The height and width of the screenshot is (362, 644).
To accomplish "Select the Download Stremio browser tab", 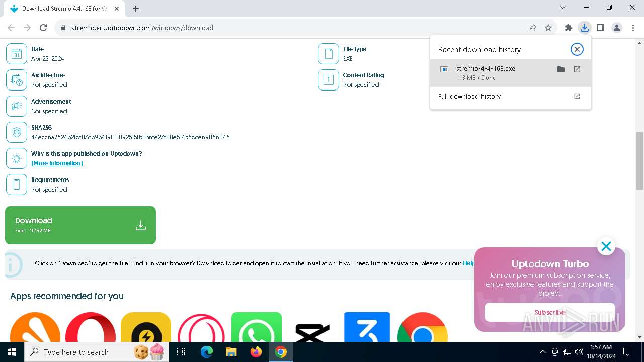I will pyautogui.click(x=64, y=9).
